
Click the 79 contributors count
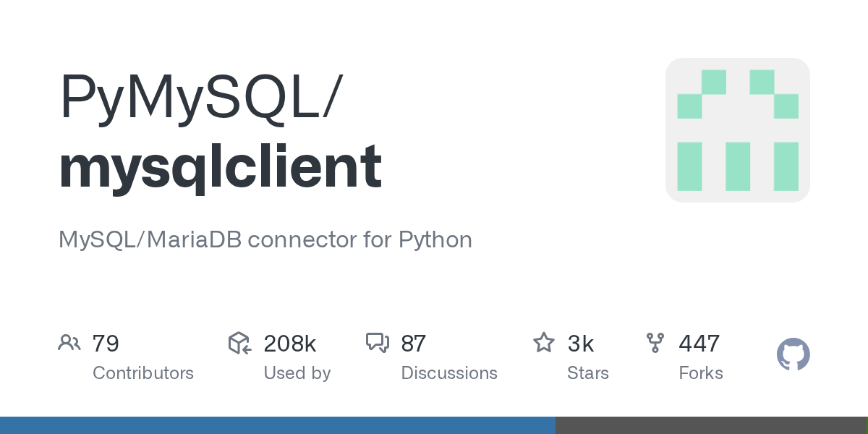point(106,344)
